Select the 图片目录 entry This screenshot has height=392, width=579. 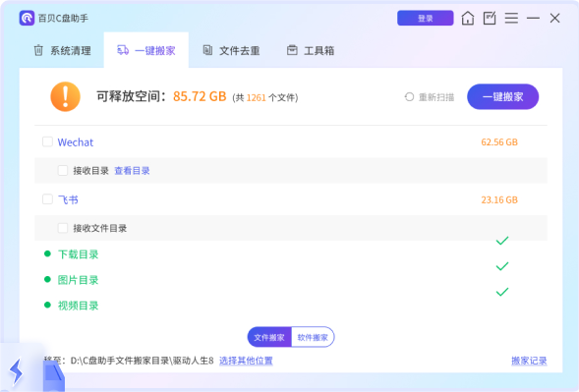tap(78, 280)
